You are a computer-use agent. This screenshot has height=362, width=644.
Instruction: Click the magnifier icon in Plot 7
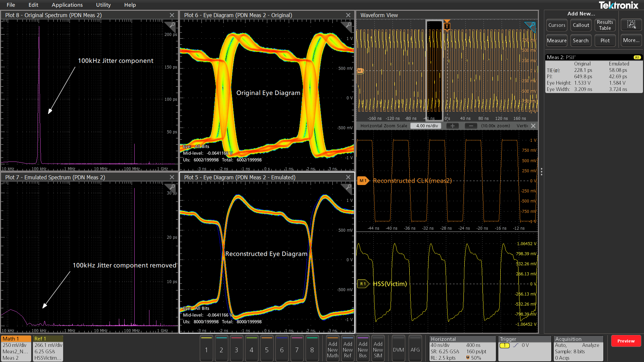pyautogui.click(x=171, y=188)
